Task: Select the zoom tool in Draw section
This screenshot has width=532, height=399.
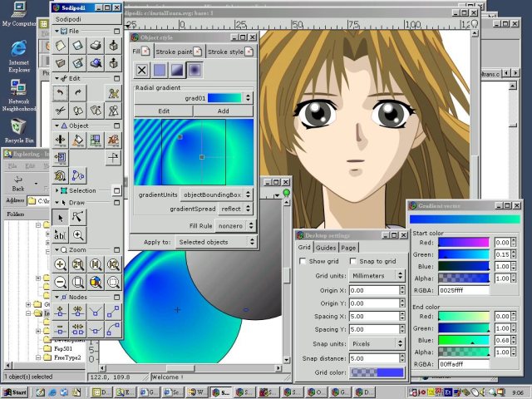Action: [x=78, y=234]
